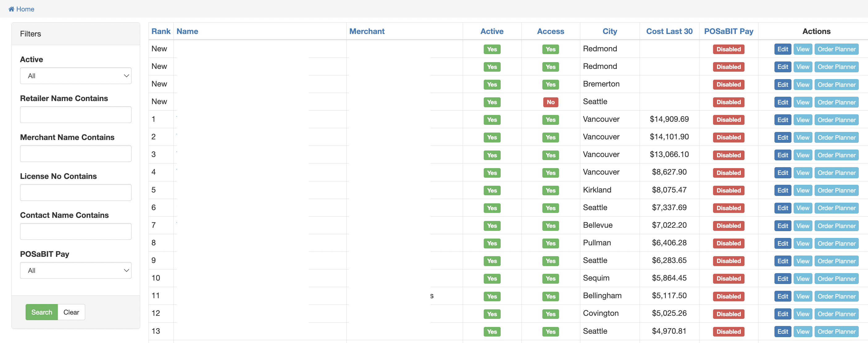Click Edit for rank 1 Vancouver retailer
This screenshot has width=868, height=343.
point(782,120)
